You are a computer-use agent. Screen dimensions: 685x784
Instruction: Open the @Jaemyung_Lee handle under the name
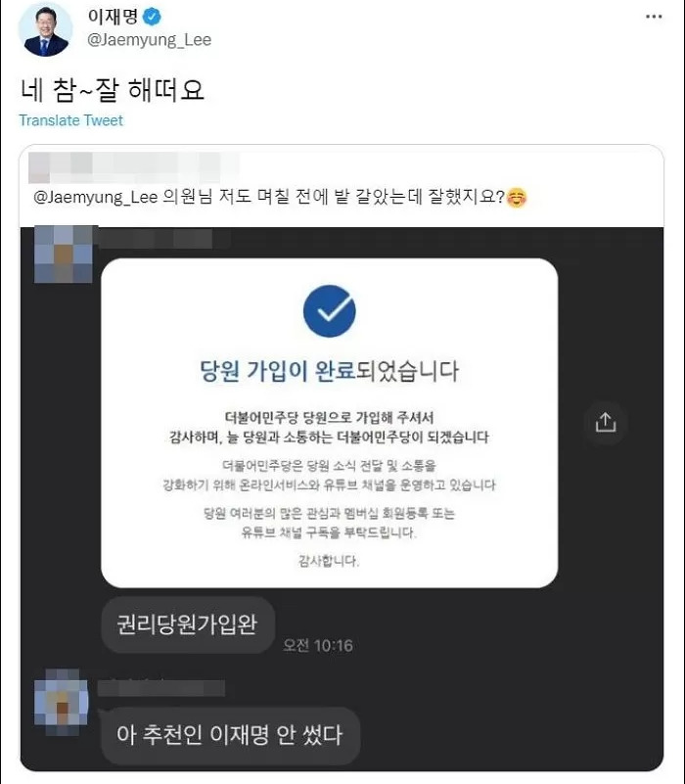click(x=149, y=40)
